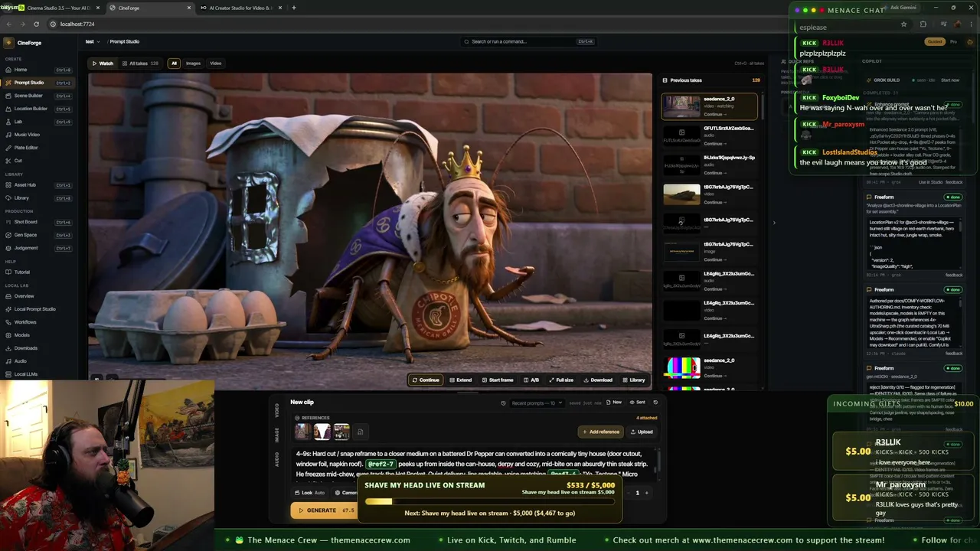The height and width of the screenshot is (551, 980).
Task: Switch to the AUDIO mode tab
Action: click(x=277, y=459)
